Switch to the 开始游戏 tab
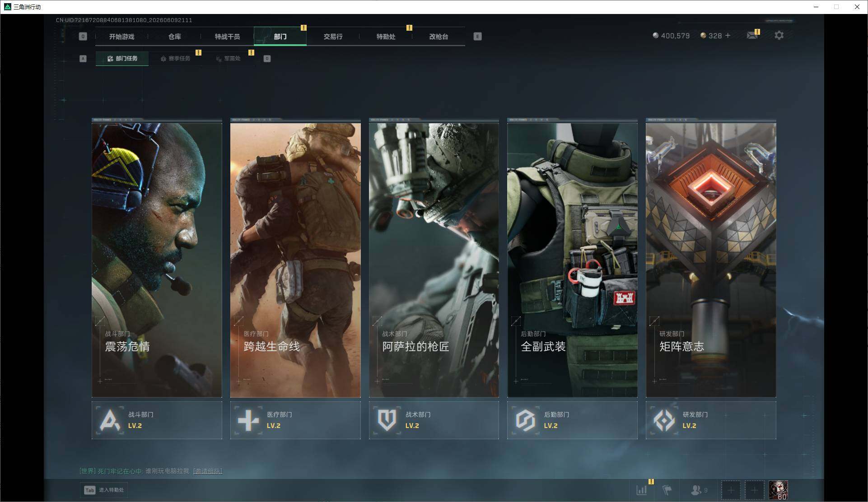This screenshot has height=502, width=868. coord(121,37)
